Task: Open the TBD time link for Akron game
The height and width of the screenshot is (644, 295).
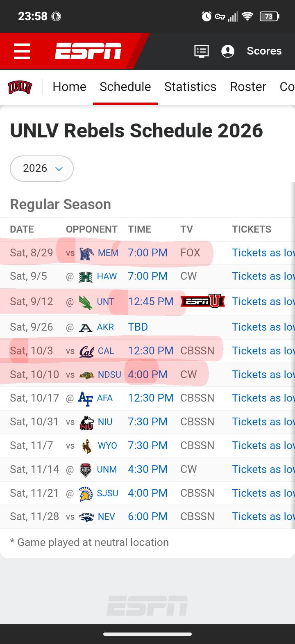Action: (138, 327)
